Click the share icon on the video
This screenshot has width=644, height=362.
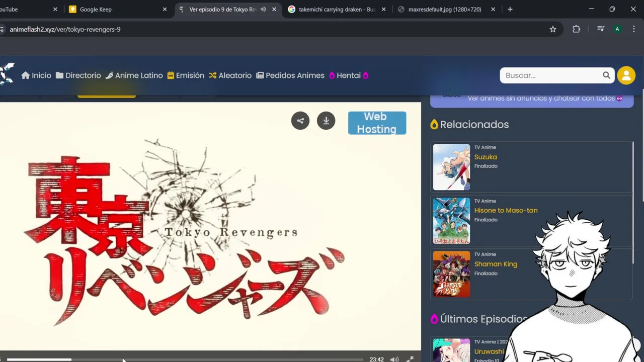[x=300, y=121]
